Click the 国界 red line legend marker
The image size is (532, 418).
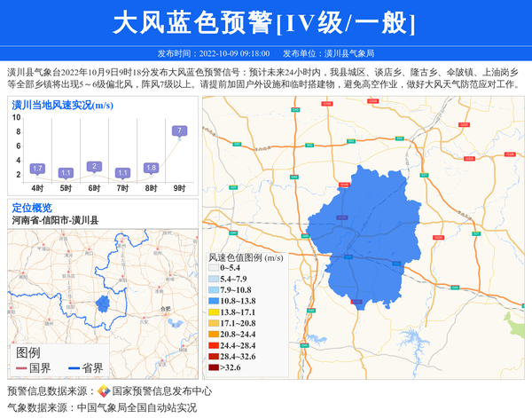coord(21,368)
